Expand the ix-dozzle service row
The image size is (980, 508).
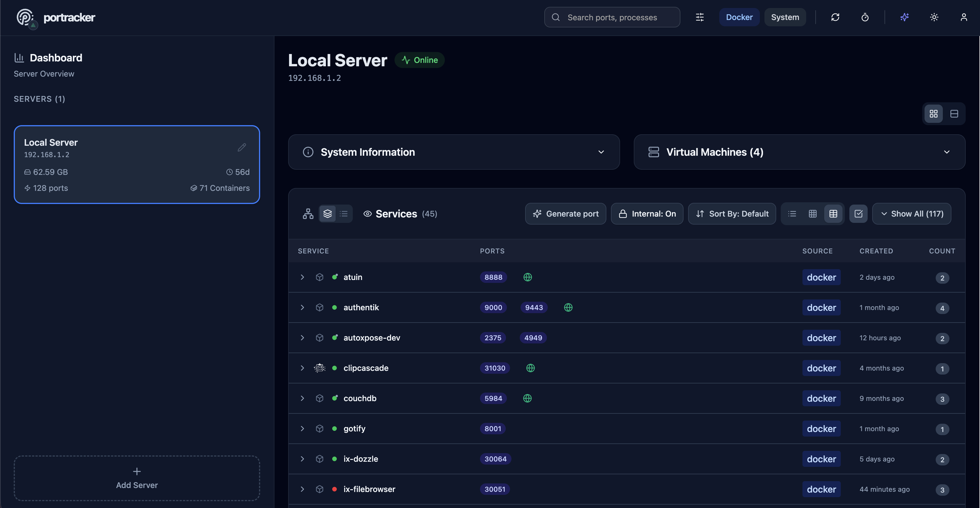click(302, 459)
